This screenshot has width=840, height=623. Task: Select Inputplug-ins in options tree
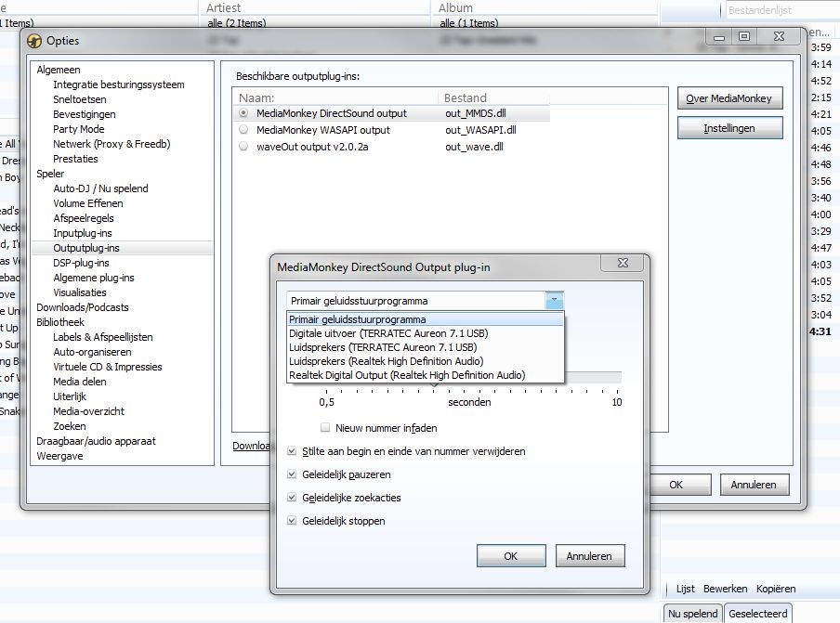(83, 233)
